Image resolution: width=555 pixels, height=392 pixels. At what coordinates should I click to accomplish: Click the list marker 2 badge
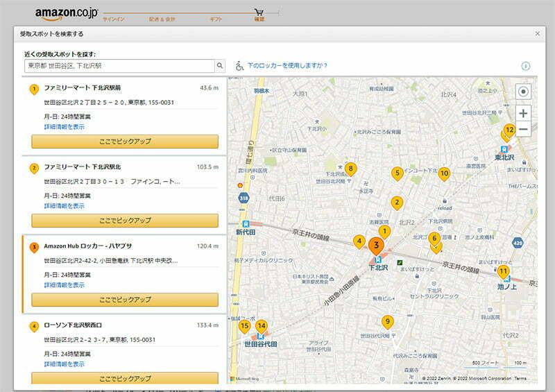pyautogui.click(x=34, y=168)
